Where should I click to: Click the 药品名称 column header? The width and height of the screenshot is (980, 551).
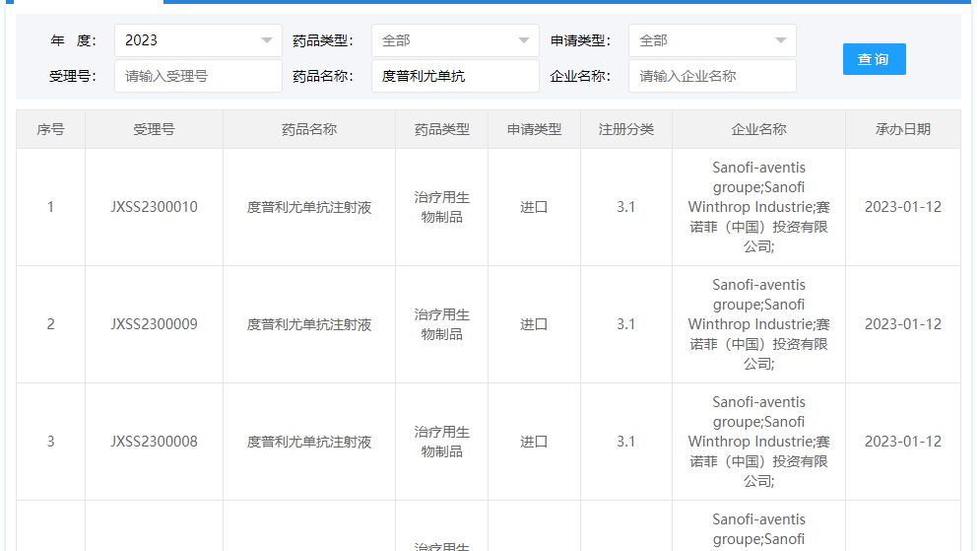point(308,129)
